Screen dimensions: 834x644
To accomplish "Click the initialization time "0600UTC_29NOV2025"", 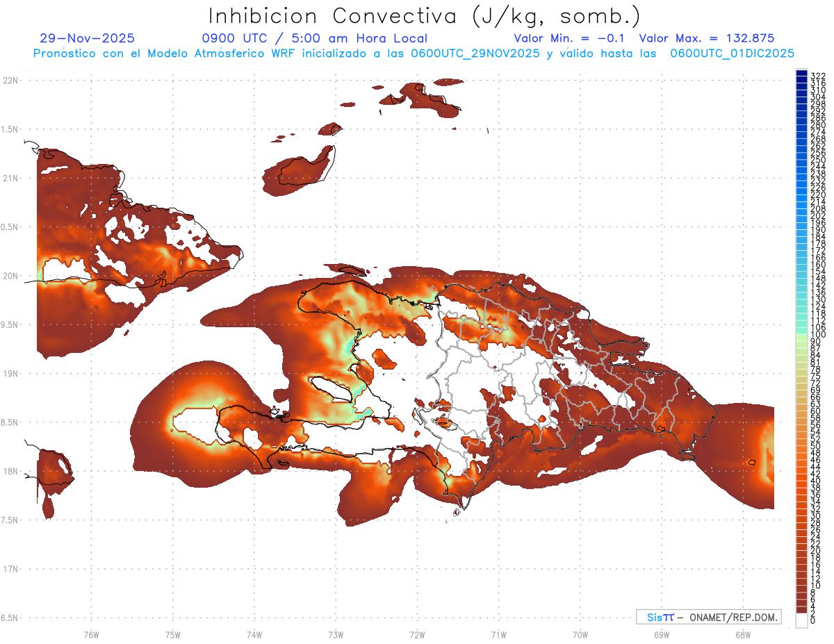I will coord(477,53).
